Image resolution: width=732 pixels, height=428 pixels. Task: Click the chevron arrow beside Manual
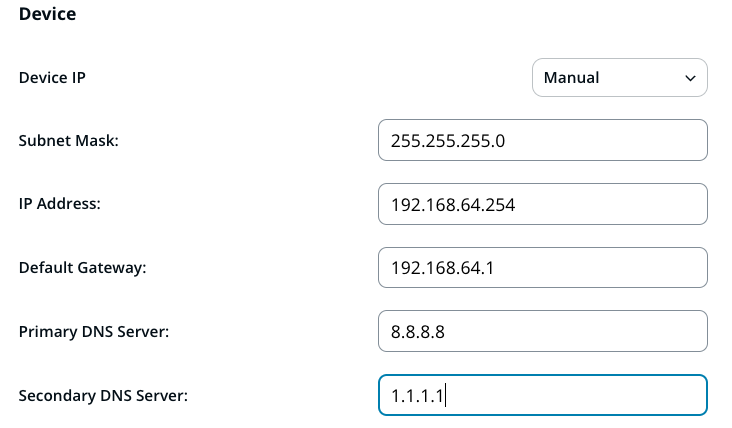coord(690,78)
